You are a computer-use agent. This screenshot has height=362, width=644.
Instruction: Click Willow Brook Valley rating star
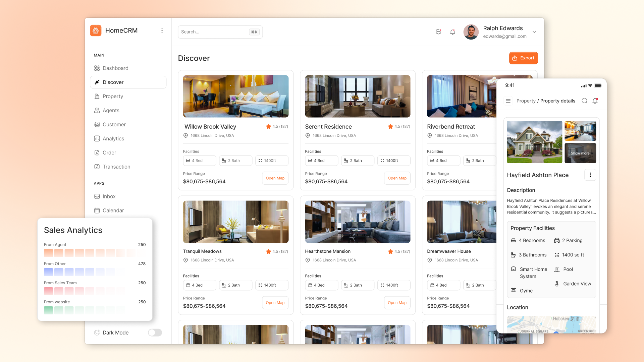[x=268, y=126]
